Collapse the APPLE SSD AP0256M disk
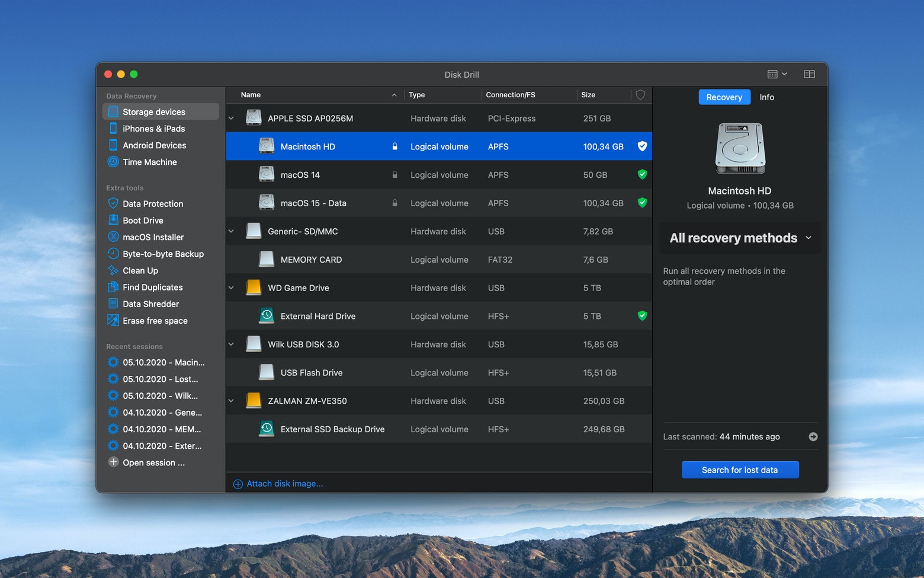The image size is (924, 578). (x=232, y=118)
